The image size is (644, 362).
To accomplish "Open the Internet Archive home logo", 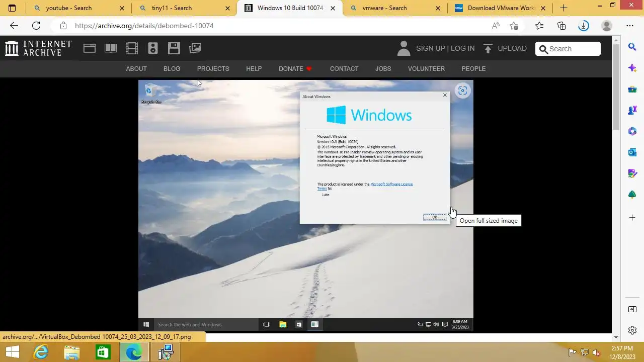I will click(x=38, y=48).
